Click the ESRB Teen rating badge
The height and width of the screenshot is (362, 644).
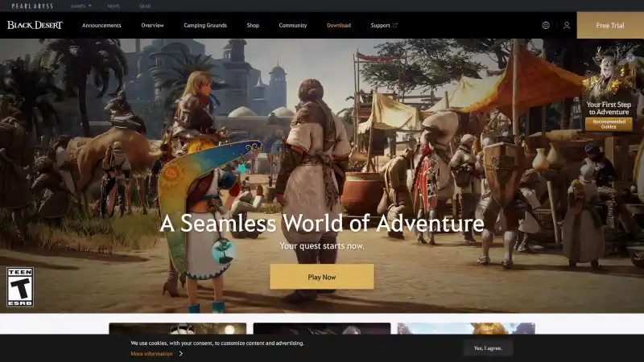(19, 287)
